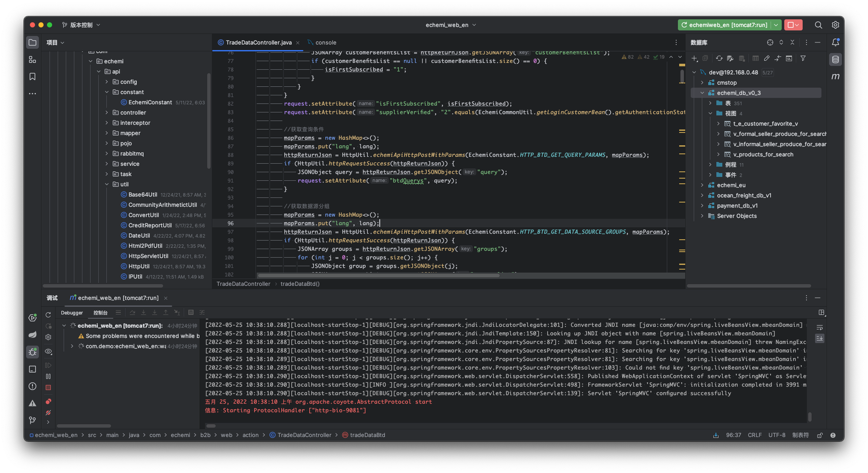Open the 版本控制 dropdown

click(x=81, y=25)
